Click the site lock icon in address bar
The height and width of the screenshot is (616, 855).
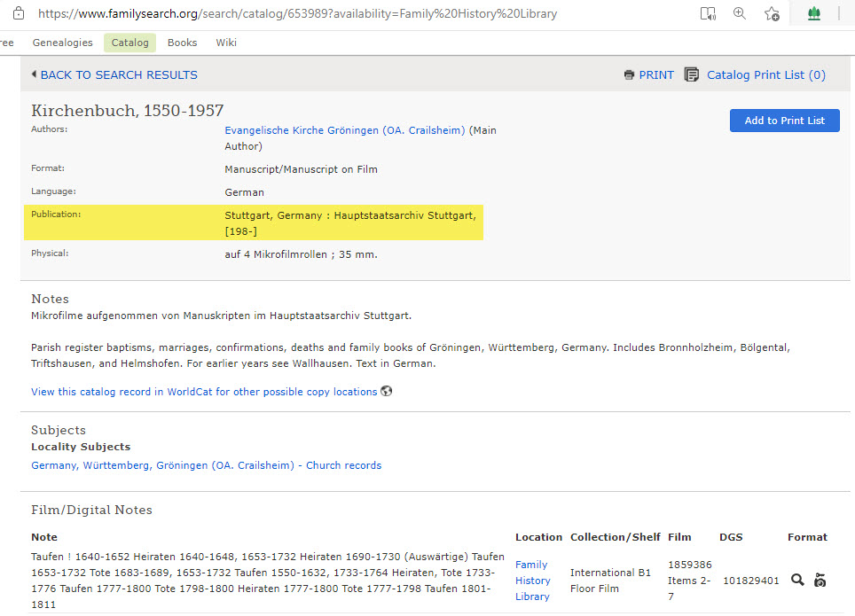coord(18,14)
